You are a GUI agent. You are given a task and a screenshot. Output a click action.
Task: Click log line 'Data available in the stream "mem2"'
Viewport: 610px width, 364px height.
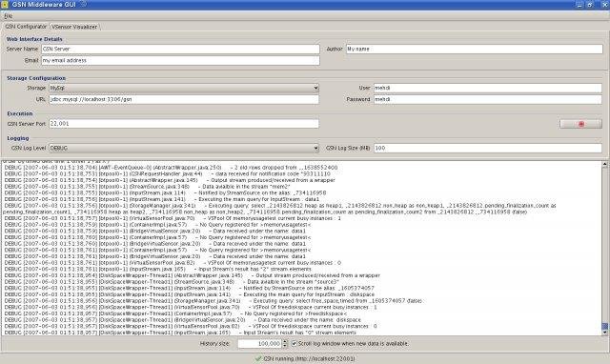pos(147,187)
